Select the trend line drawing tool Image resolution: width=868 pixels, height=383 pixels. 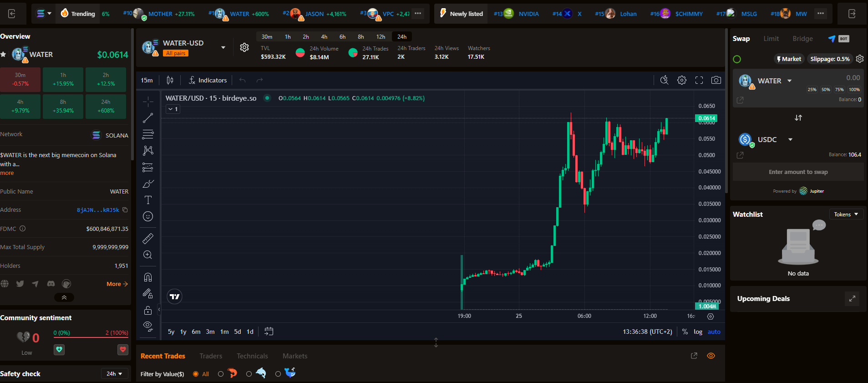coord(148,118)
